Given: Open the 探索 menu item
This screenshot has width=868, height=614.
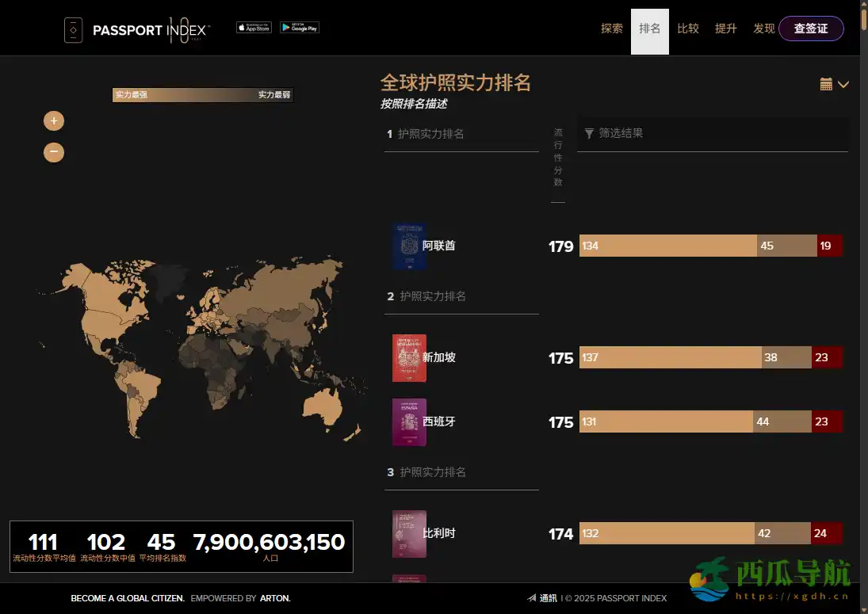Looking at the screenshot, I should (611, 29).
